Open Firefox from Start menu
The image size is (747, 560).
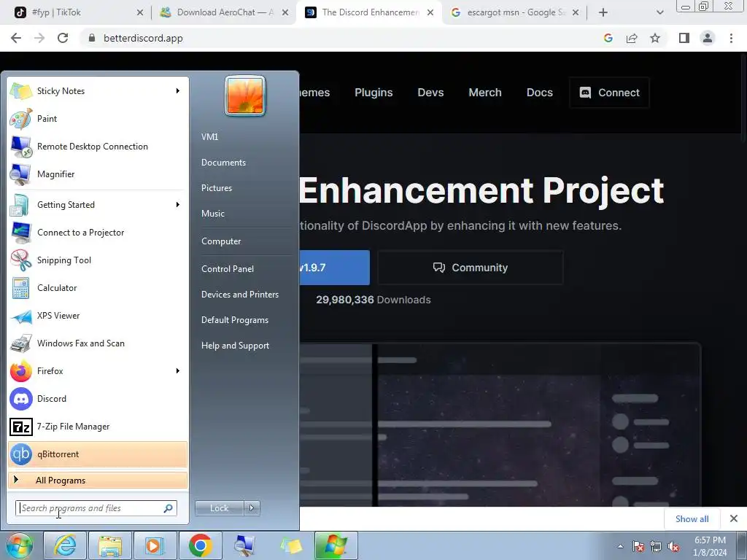pyautogui.click(x=98, y=371)
